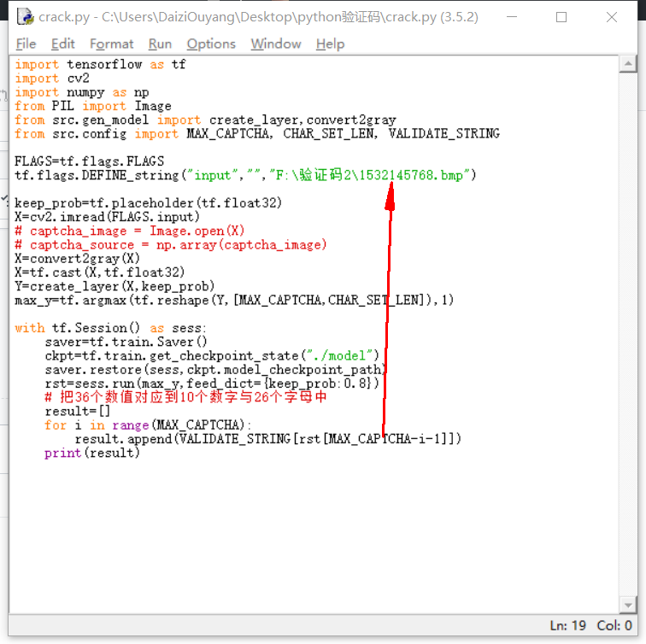Place cursor on 'import tensorflow as tf' line
The image size is (646, 644).
(x=100, y=64)
